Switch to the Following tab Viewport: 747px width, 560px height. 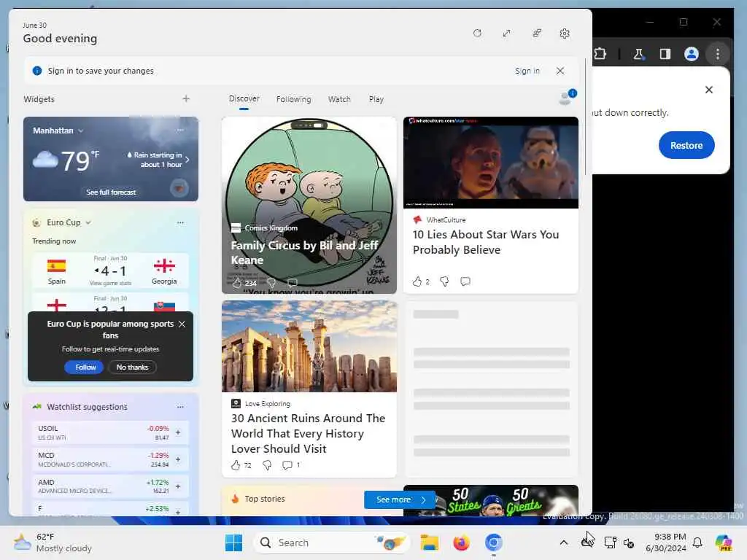(x=293, y=99)
